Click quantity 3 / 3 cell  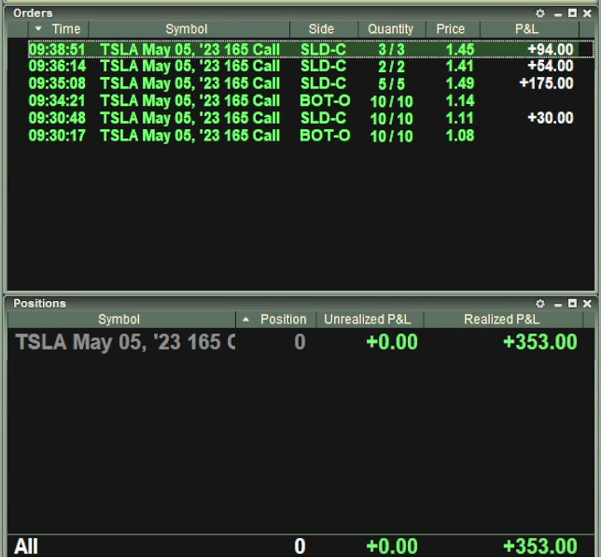click(x=391, y=50)
